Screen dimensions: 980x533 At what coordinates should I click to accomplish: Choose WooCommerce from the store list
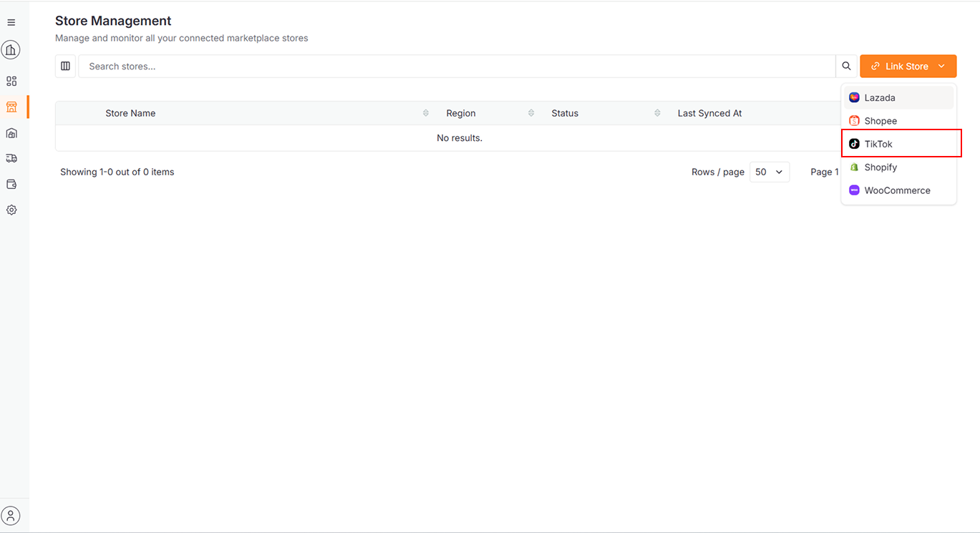coord(897,190)
